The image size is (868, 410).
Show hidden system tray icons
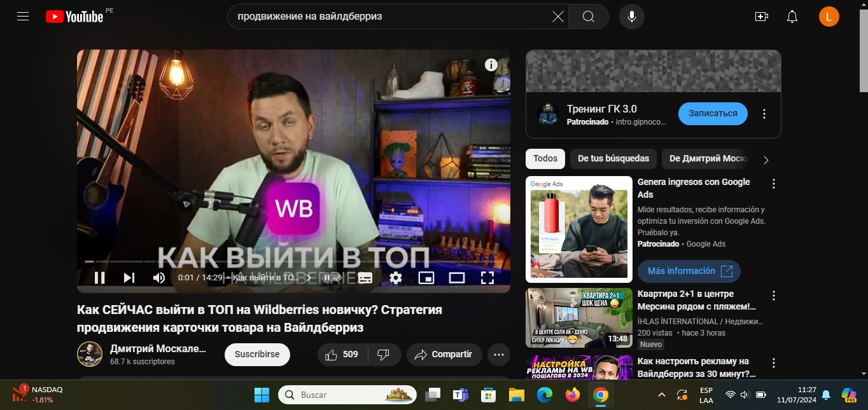[x=661, y=395]
